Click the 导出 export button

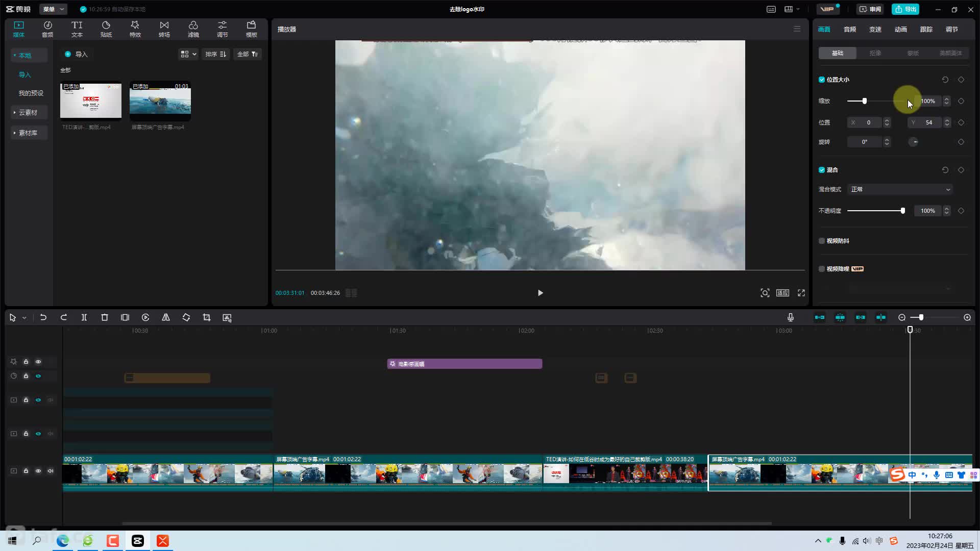pos(906,9)
